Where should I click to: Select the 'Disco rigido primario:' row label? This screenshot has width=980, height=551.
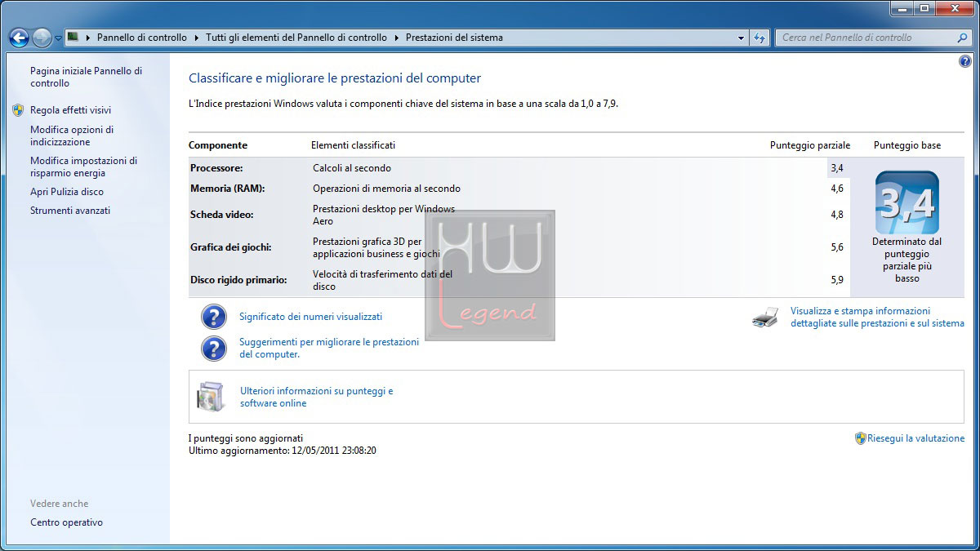click(238, 280)
